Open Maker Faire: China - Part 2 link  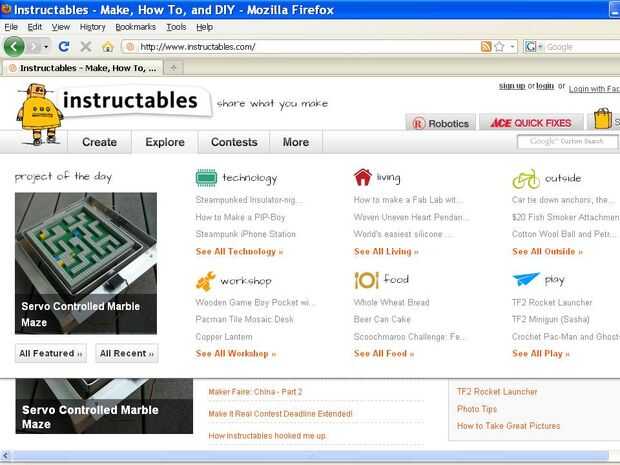coord(255,392)
